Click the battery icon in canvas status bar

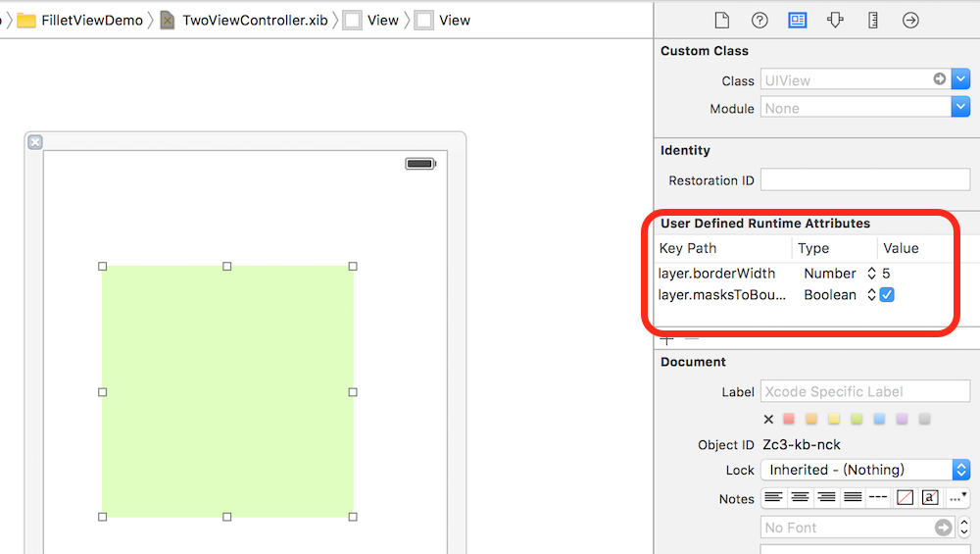(420, 164)
